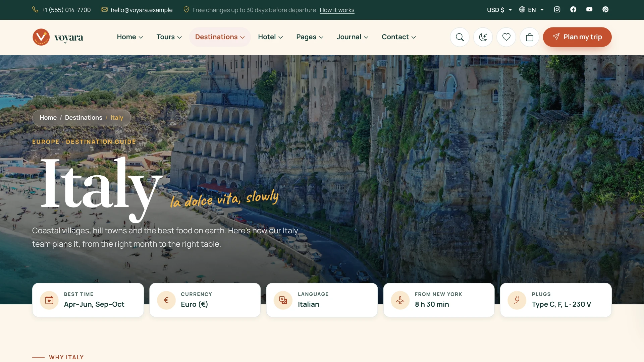Click the hello@voyara.example email link
644x362 pixels.
142,10
